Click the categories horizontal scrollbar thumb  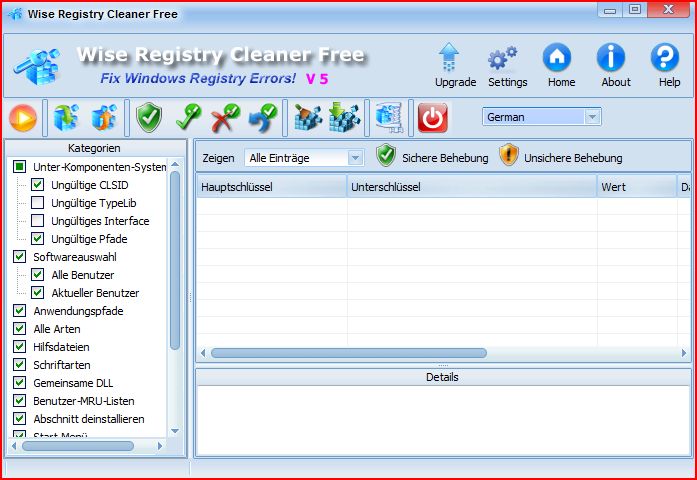(78, 446)
